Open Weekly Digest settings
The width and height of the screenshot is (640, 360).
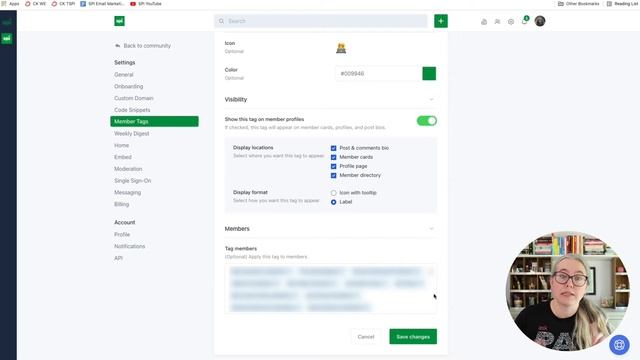coord(131,133)
